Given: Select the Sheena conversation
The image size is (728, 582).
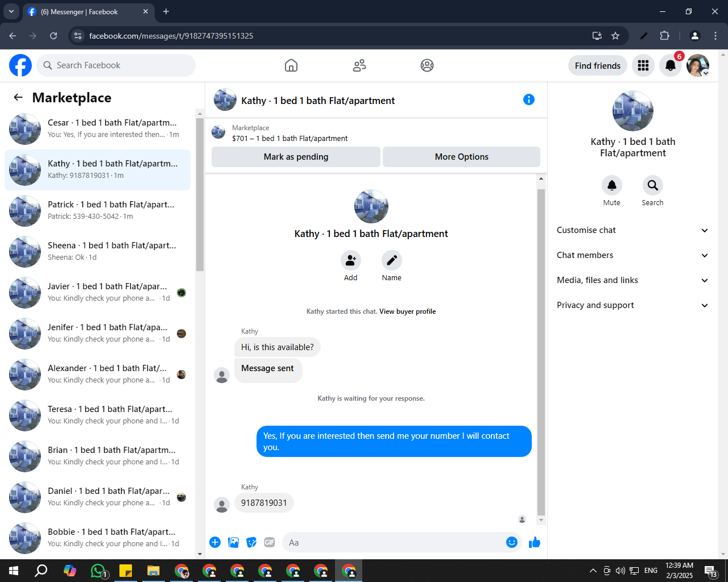Looking at the screenshot, I should click(98, 251).
